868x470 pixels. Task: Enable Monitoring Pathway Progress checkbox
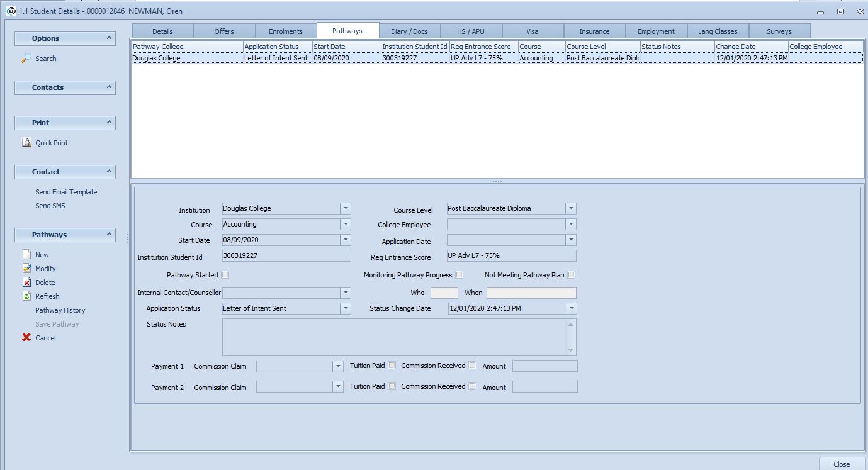(459, 275)
